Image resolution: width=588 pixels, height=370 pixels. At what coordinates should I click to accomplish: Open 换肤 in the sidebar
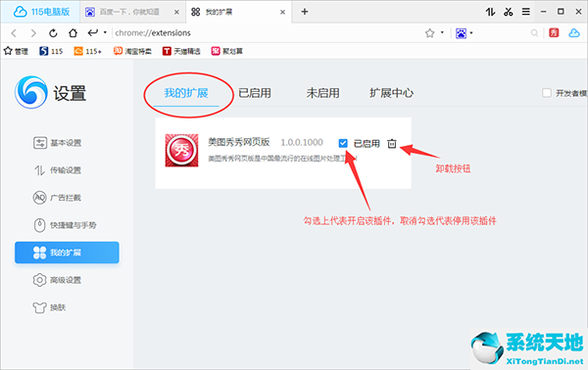tap(50, 307)
